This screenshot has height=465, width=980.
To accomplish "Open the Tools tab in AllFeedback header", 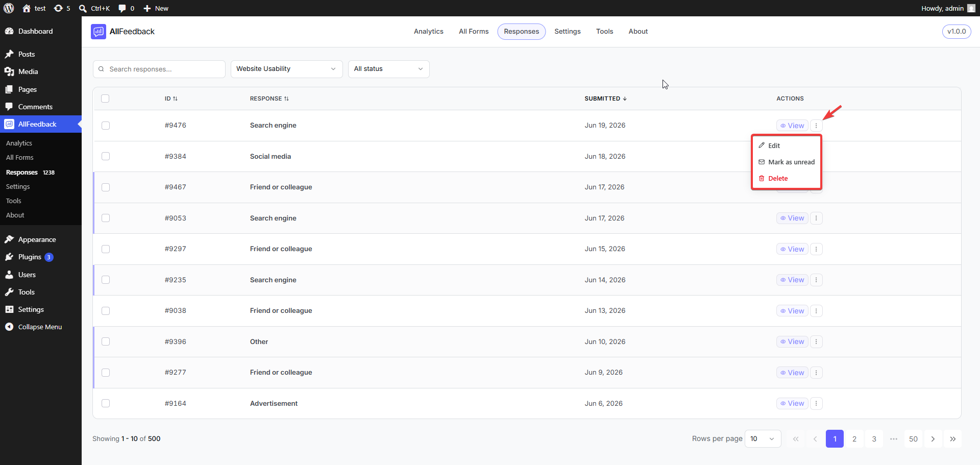I will click(x=604, y=31).
